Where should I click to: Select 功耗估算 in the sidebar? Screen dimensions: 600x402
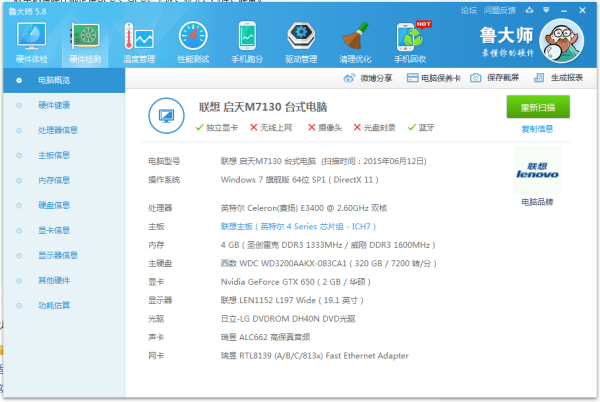point(64,306)
